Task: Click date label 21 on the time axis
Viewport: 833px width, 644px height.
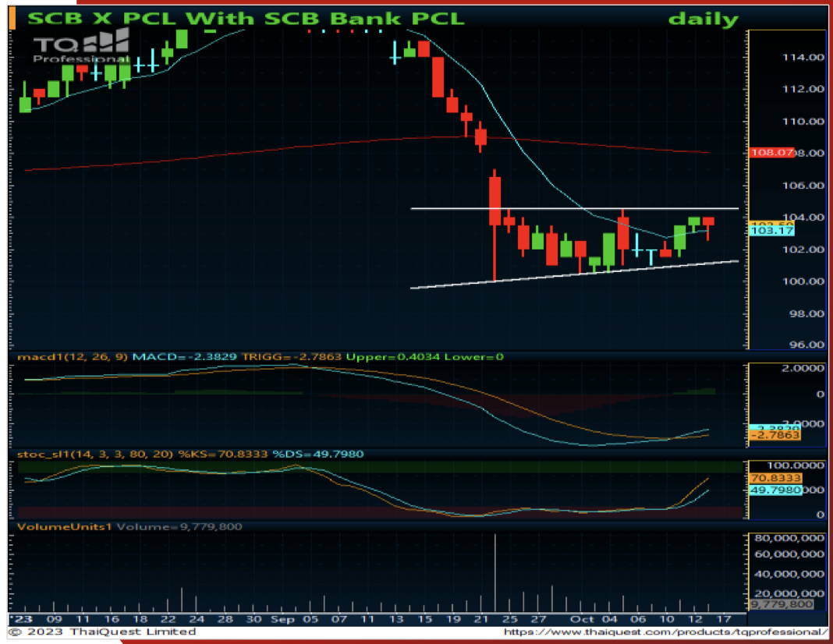Action: point(481,619)
